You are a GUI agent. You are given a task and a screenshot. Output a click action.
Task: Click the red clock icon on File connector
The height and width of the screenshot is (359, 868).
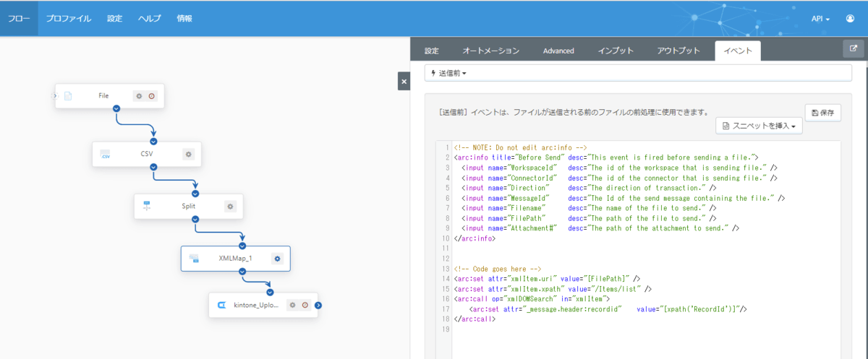(152, 96)
